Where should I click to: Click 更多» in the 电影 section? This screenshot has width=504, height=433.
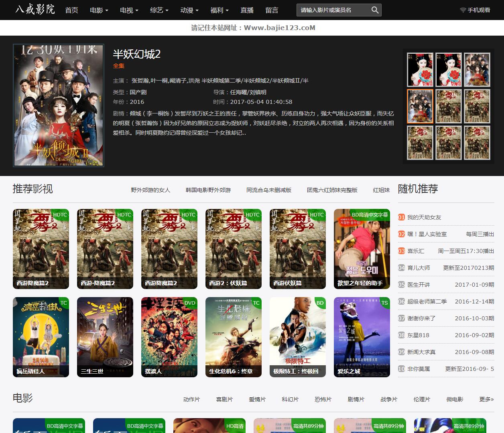tap(487, 399)
